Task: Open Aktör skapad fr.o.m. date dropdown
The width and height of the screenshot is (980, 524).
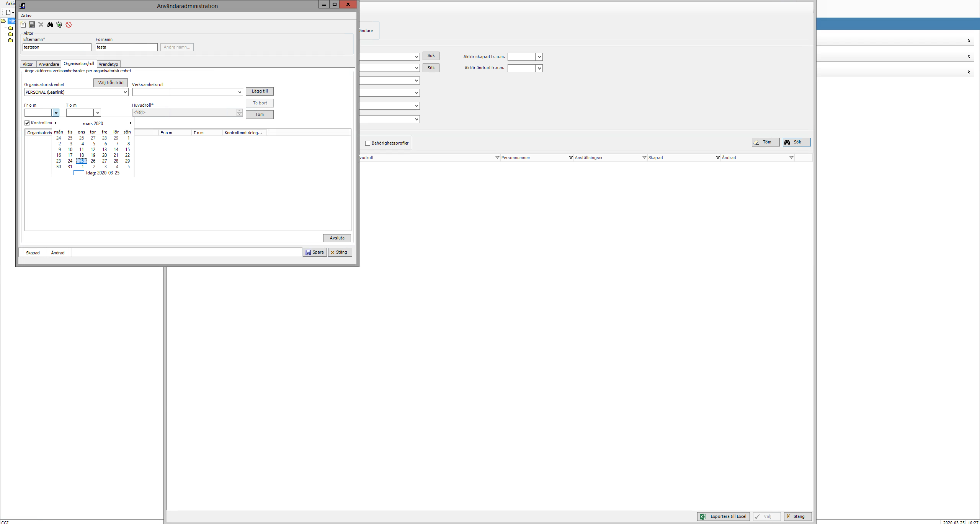Action: coord(539,57)
